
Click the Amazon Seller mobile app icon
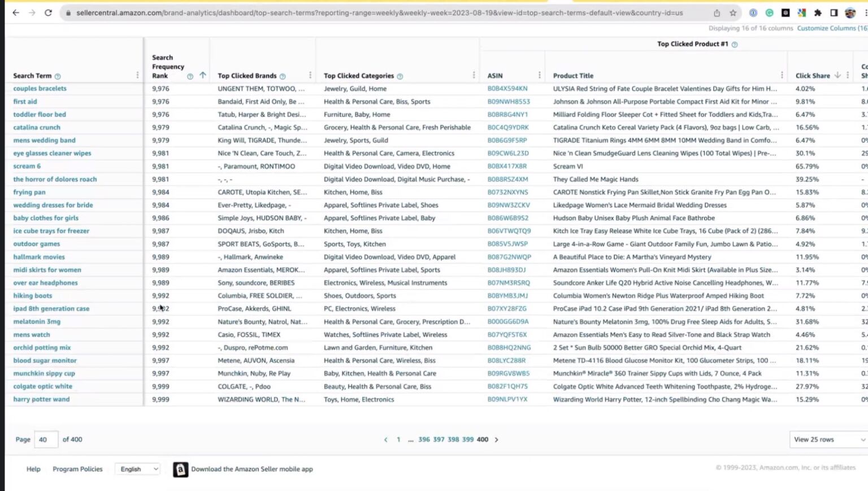click(x=180, y=470)
